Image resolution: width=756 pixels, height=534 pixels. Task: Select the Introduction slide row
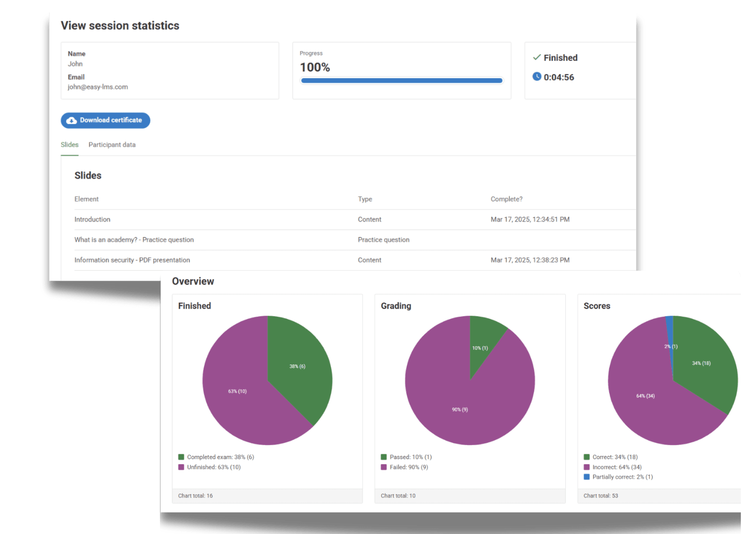[x=92, y=219]
